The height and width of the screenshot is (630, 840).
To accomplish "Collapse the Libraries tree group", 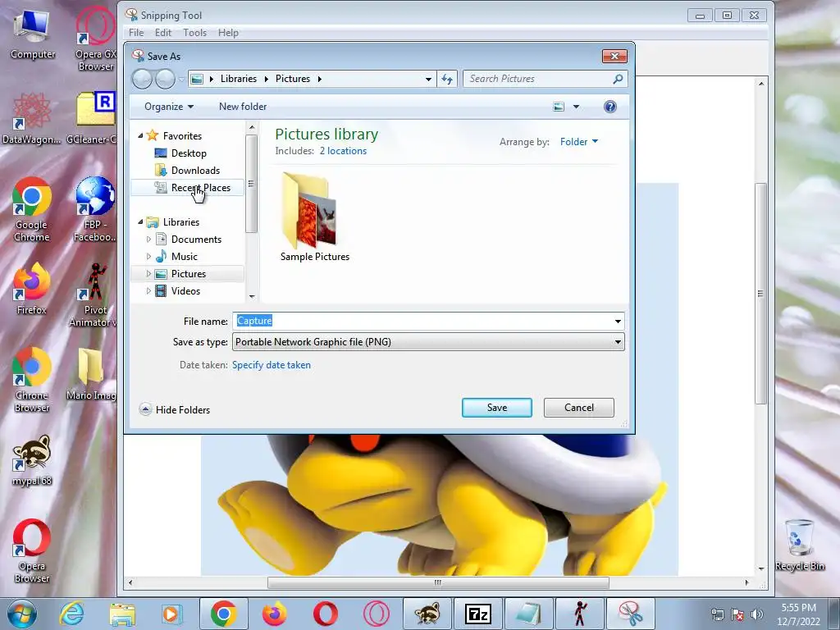I will click(x=140, y=221).
